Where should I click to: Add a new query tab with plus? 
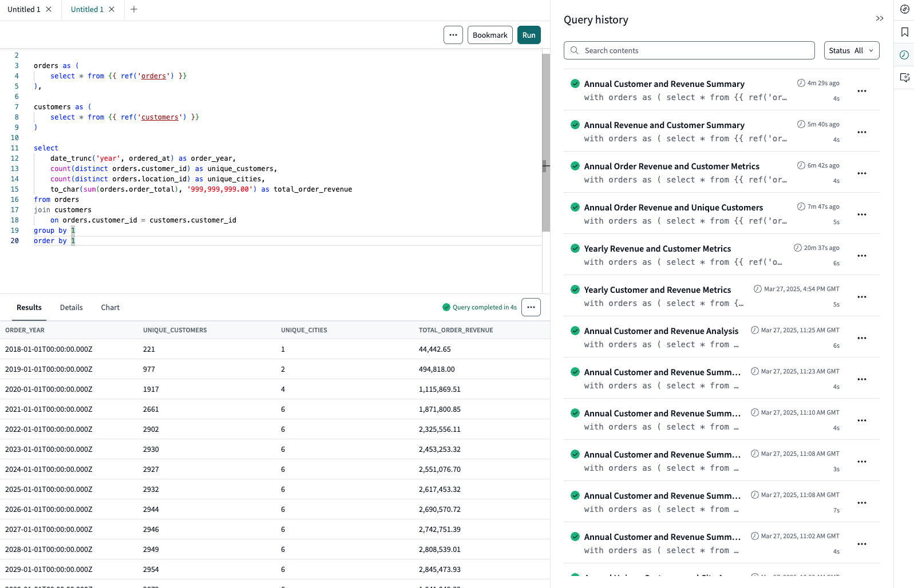tap(134, 9)
